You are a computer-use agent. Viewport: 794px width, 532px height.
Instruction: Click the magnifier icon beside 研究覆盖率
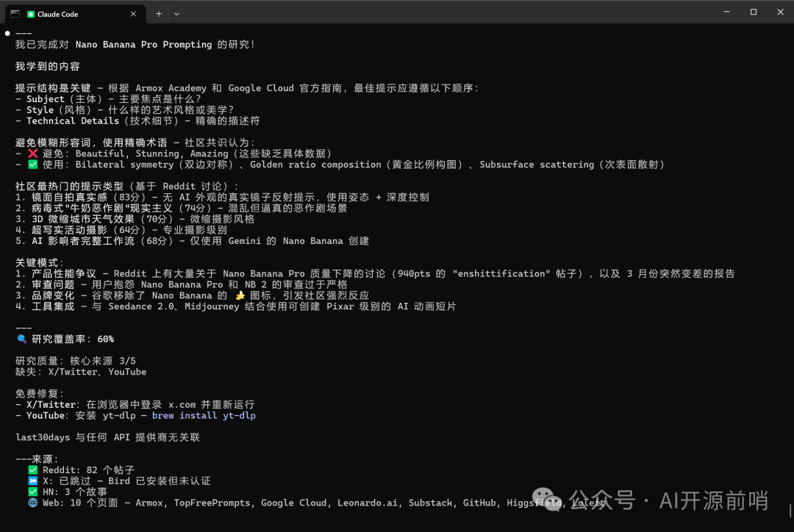coord(21,339)
